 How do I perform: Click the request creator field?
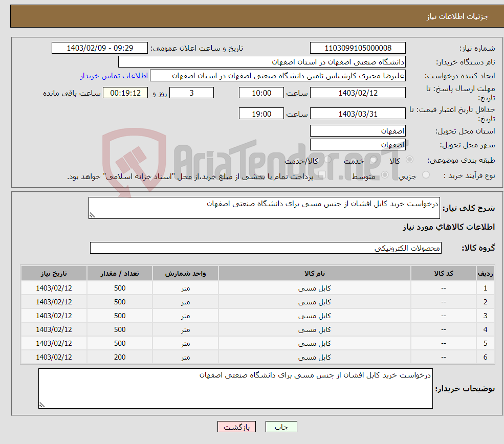point(278,76)
